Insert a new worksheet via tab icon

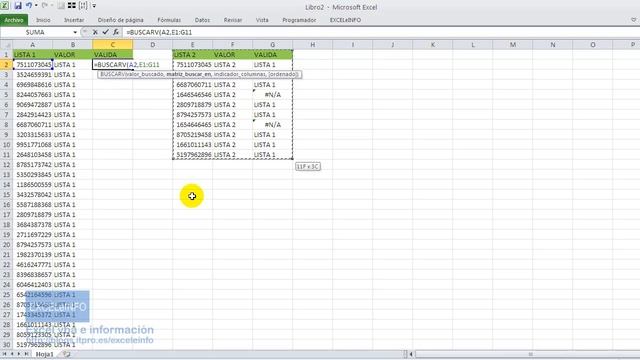(67, 354)
